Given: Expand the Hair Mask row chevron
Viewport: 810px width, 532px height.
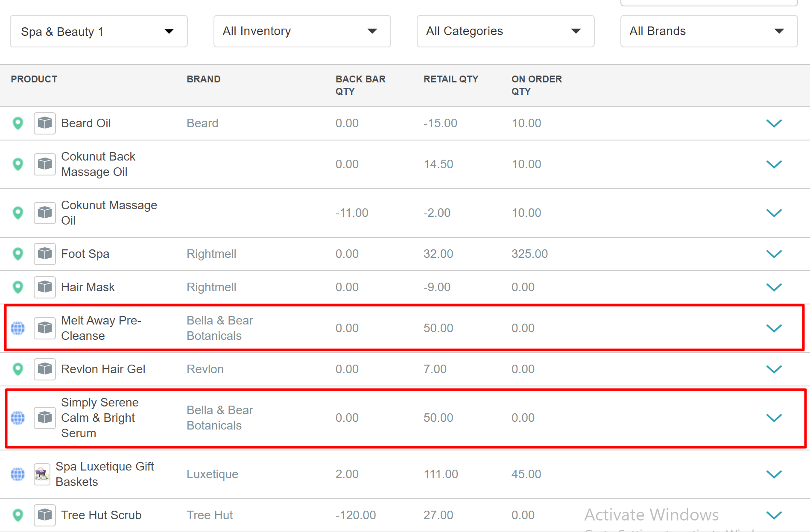Looking at the screenshot, I should pyautogui.click(x=774, y=287).
